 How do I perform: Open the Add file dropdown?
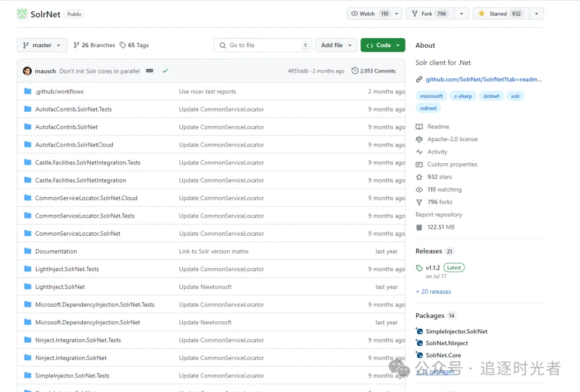point(336,45)
